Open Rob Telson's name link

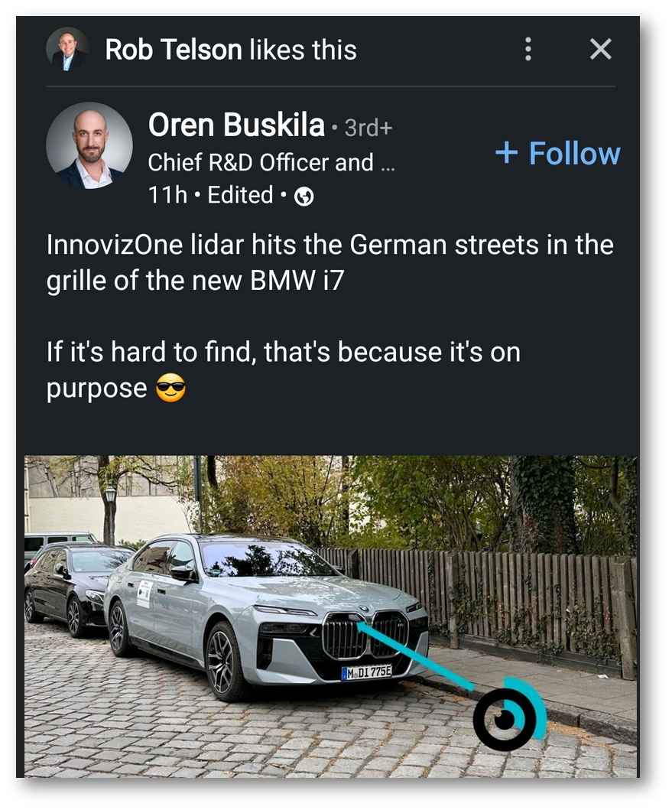(174, 50)
